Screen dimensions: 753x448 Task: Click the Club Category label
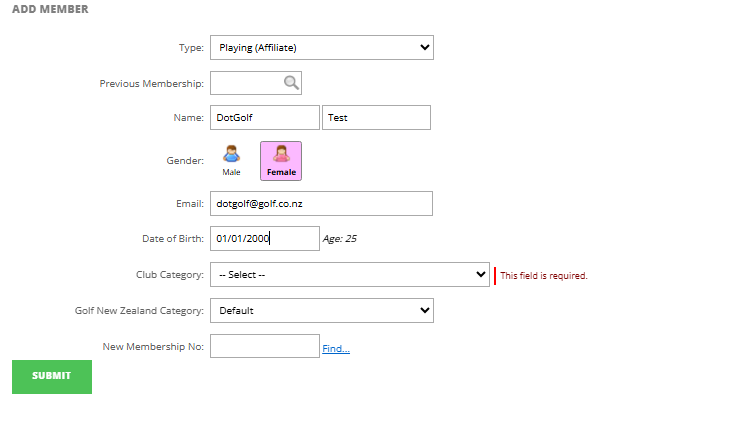pos(170,275)
